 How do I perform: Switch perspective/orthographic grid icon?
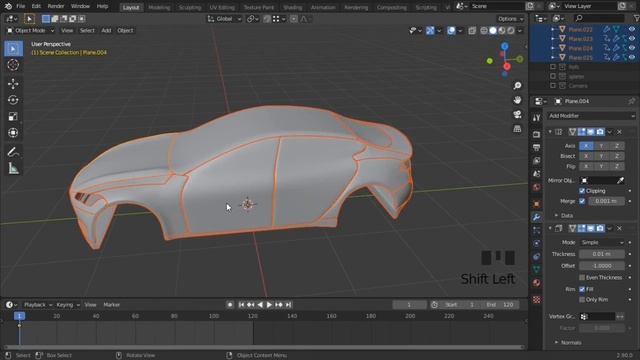pyautogui.click(x=517, y=129)
